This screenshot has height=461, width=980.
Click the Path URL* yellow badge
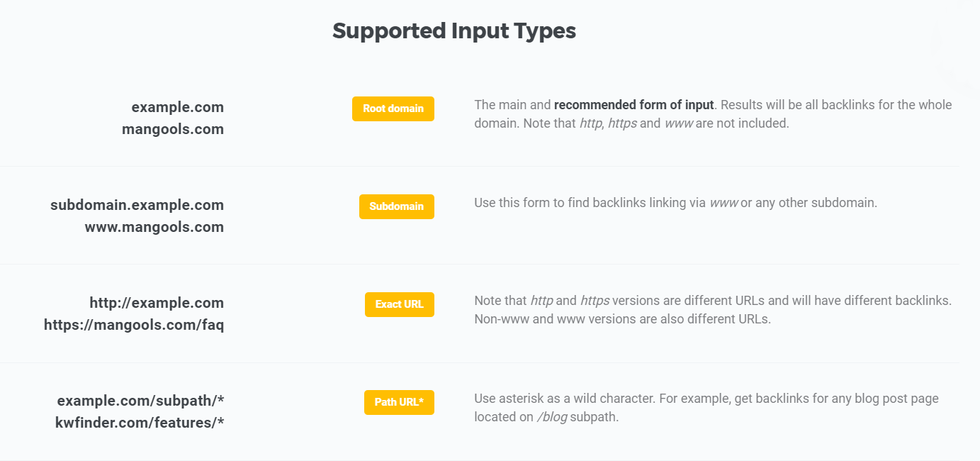point(399,402)
